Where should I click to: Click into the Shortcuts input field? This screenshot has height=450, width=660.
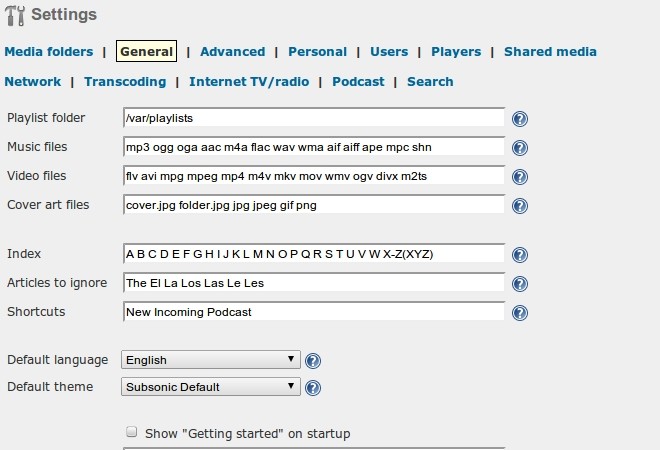tap(313, 312)
